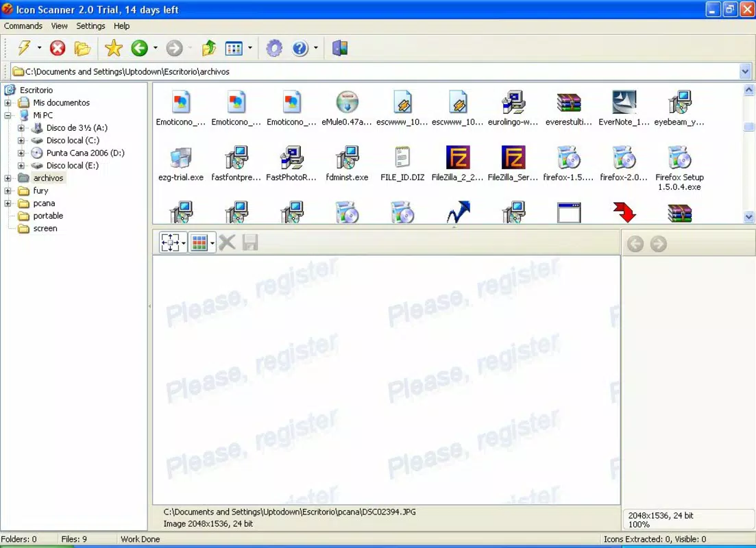Viewport: 756px width, 548px height.
Task: Select the eyebeam_y file icon
Action: tap(679, 102)
